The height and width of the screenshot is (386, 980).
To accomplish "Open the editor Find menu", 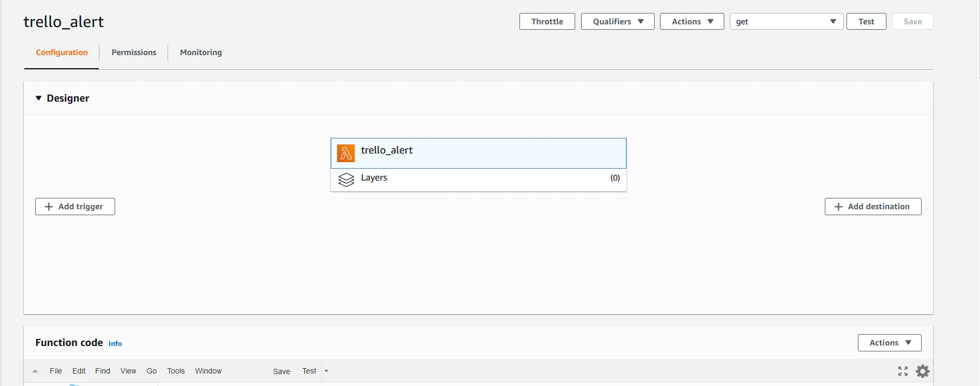I will coord(103,371).
